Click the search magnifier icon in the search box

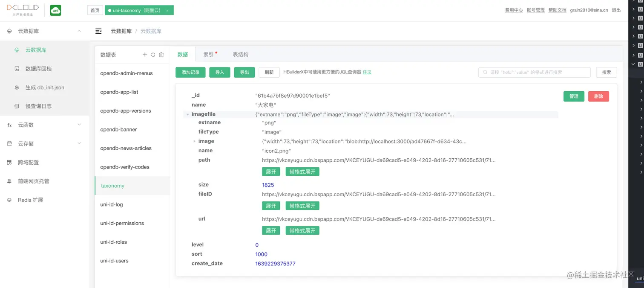click(x=485, y=73)
